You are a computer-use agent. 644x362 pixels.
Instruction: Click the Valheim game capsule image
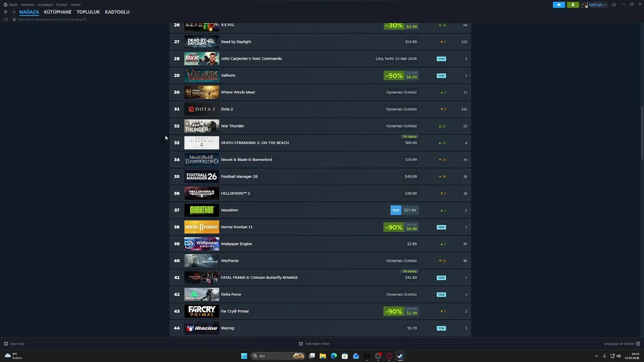point(201,75)
